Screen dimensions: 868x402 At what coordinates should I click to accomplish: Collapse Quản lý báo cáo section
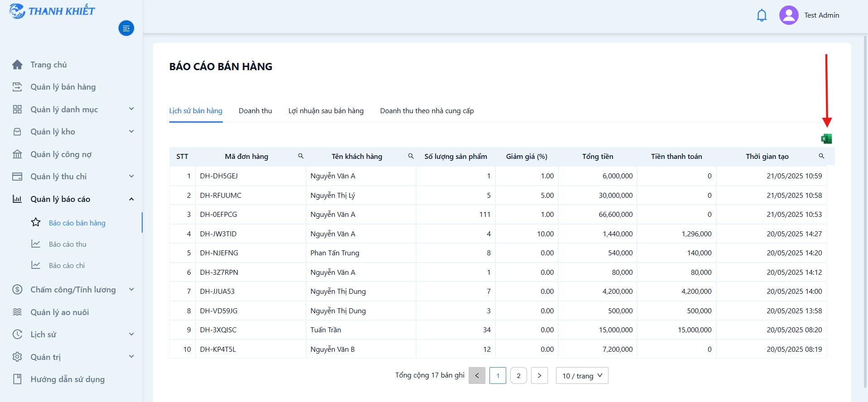(131, 199)
